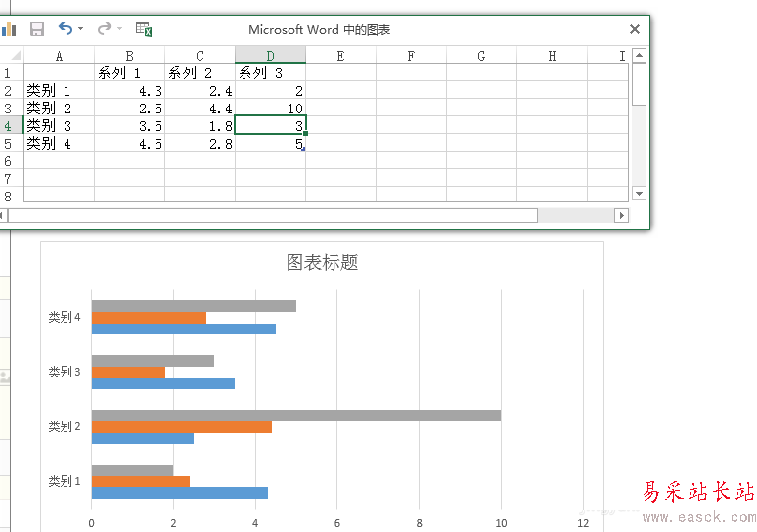Click the Redo icon
Image resolution: width=757 pixels, height=532 pixels.
(x=104, y=29)
